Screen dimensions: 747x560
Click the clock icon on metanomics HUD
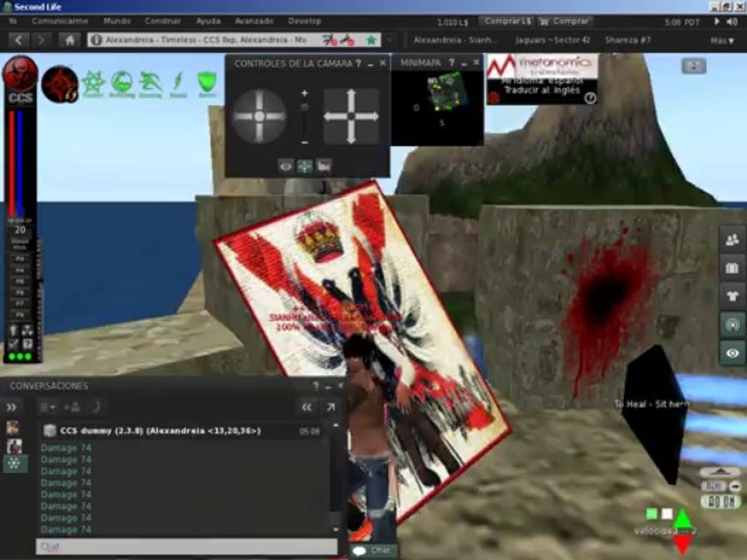point(590,98)
